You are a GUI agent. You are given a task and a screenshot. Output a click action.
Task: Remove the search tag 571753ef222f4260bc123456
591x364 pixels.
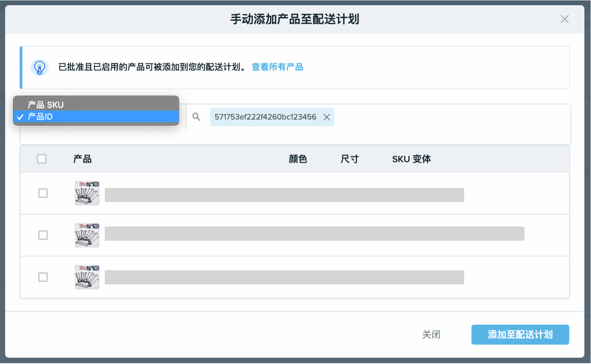327,117
